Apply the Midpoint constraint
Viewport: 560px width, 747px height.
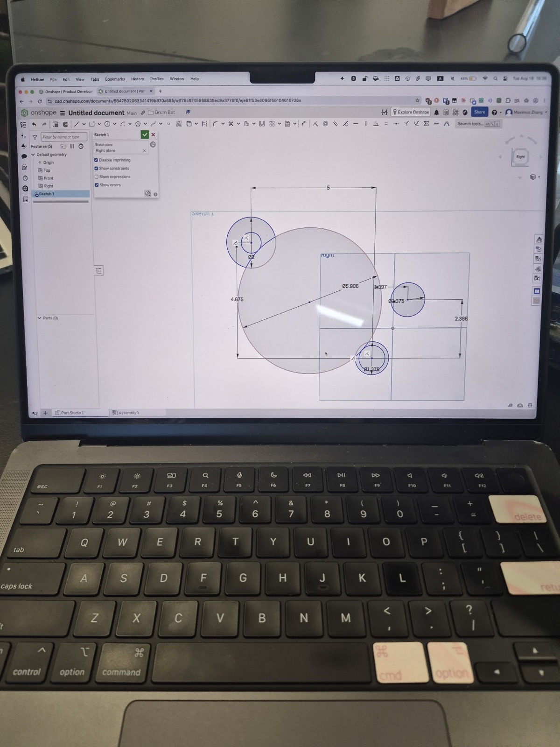click(396, 124)
